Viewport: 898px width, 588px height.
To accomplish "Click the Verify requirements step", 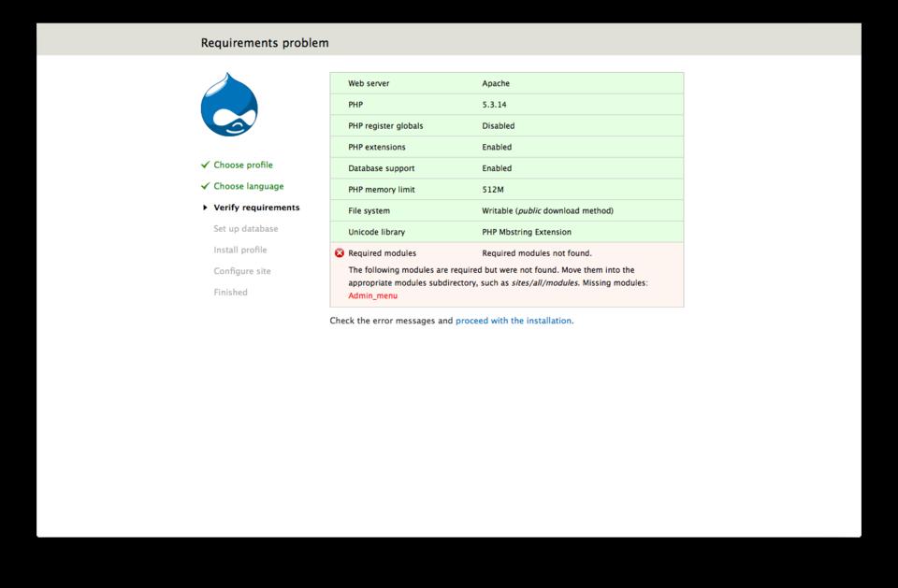I will [256, 208].
